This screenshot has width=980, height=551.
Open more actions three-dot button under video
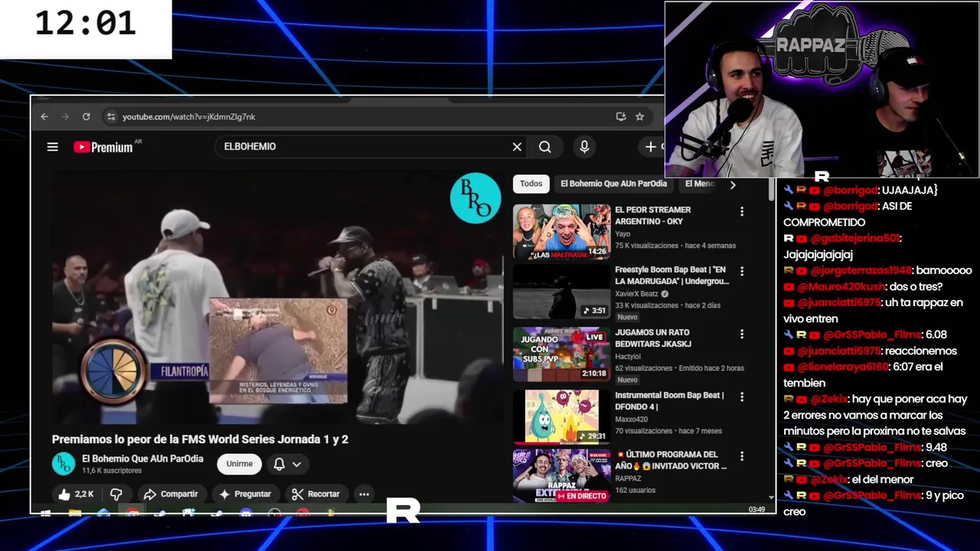coord(364,494)
